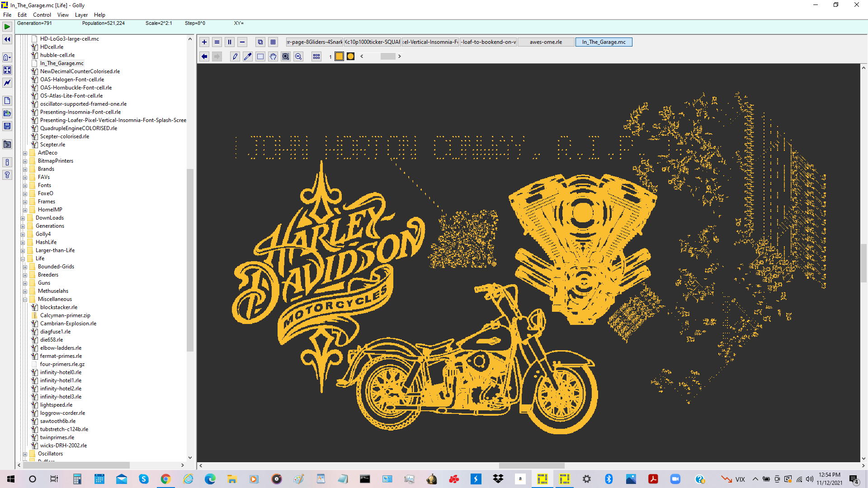The image size is (868, 488).
Task: Toggle tile layers grid icon
Action: tap(273, 42)
